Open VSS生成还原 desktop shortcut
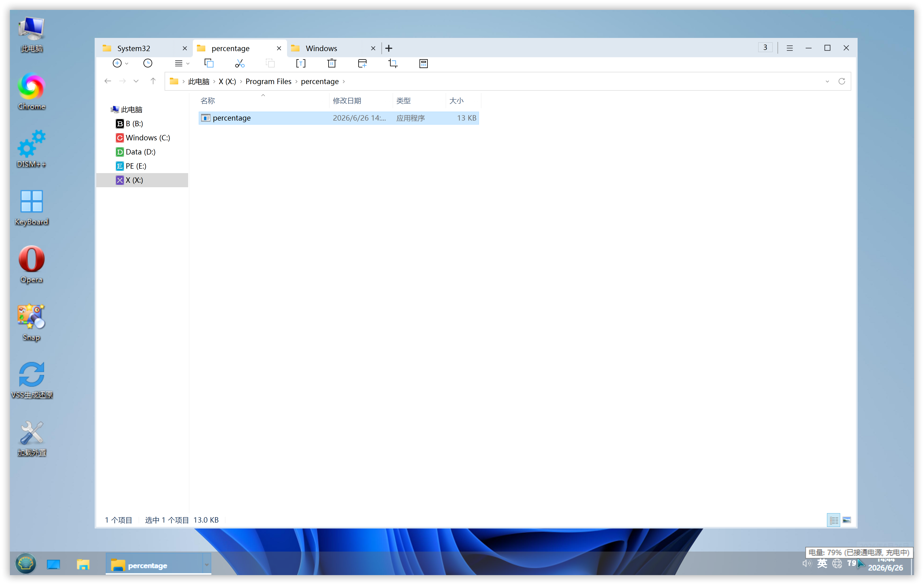 point(32,380)
